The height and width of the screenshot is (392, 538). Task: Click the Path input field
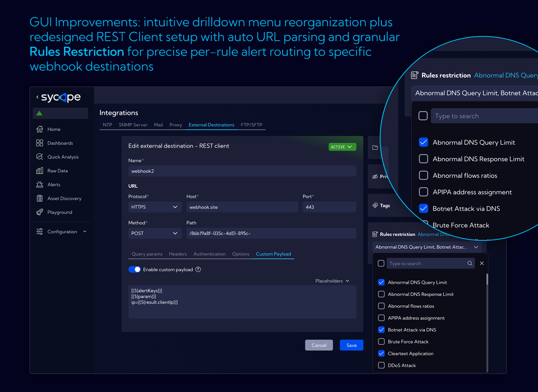271,233
